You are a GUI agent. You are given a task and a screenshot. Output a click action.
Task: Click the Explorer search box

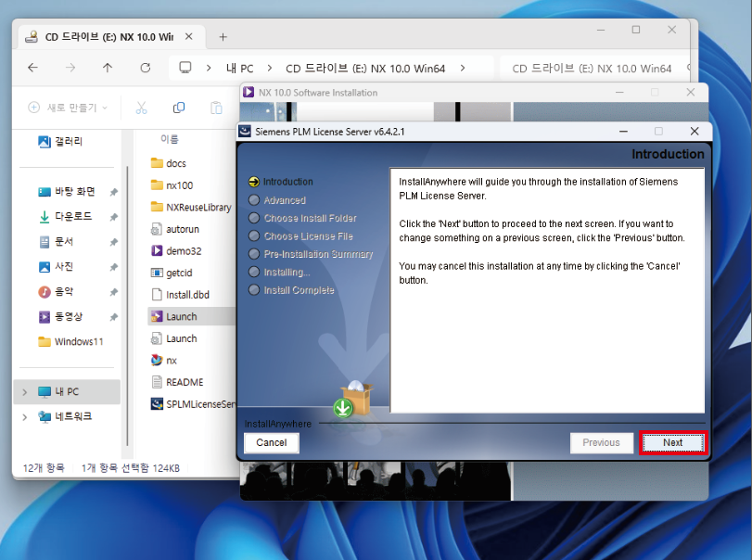point(594,68)
